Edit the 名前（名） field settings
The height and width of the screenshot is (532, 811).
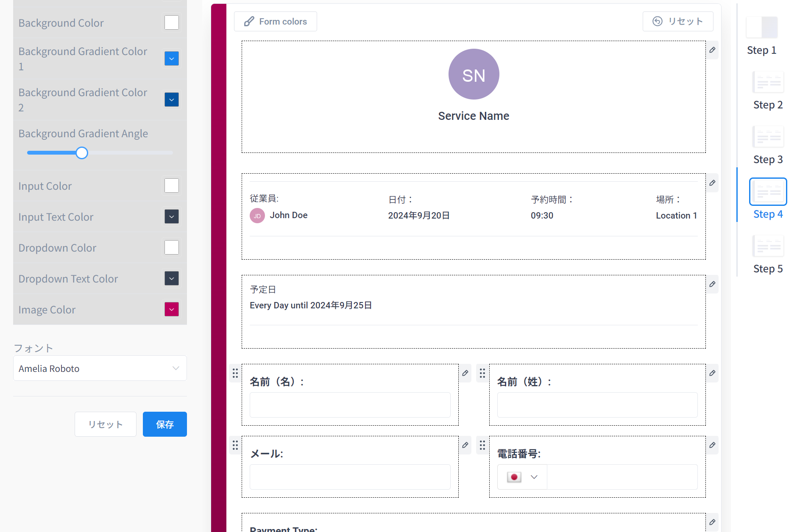465,373
